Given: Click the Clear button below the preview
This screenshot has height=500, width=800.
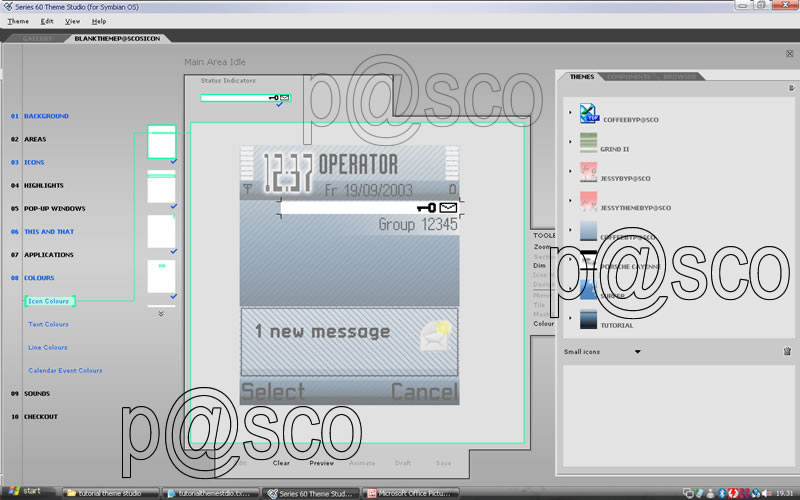Looking at the screenshot, I should [x=281, y=463].
